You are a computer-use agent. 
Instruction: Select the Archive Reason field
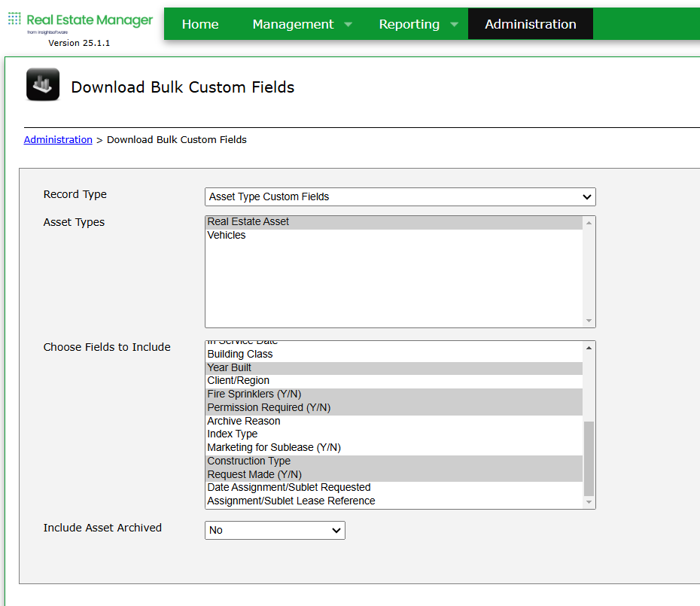394,421
